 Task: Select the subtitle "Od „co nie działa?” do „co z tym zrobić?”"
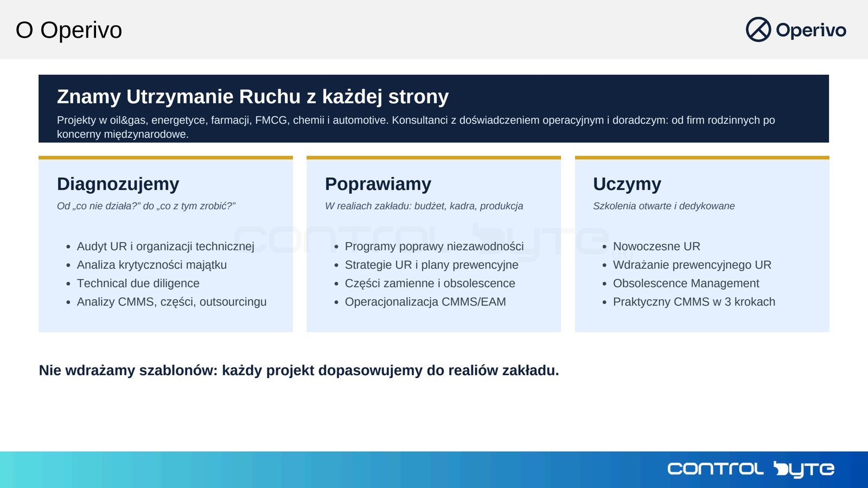coord(146,206)
